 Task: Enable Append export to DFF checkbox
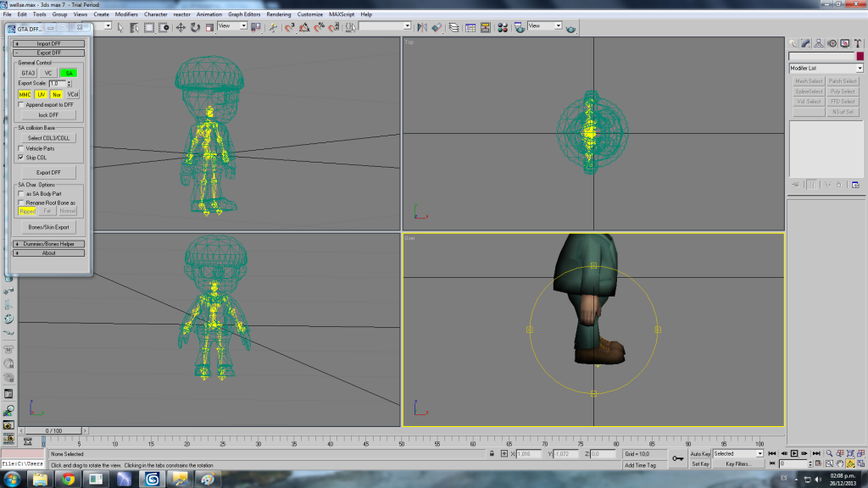[x=21, y=104]
